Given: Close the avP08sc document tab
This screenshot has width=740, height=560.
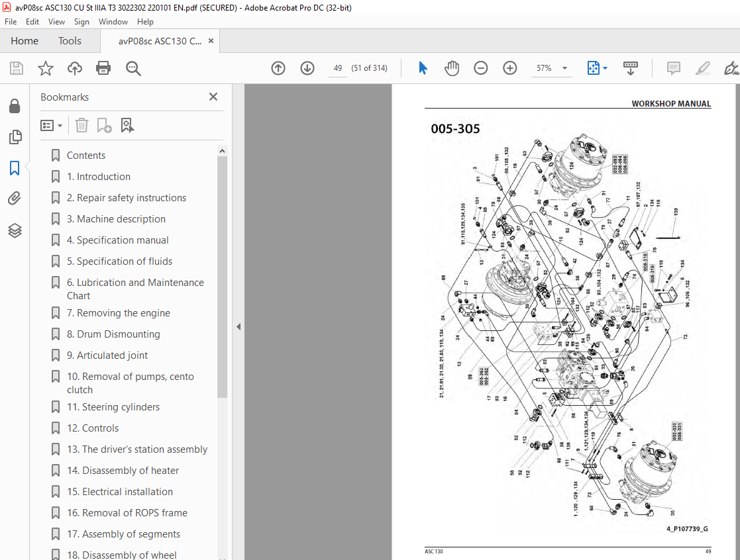Looking at the screenshot, I should (211, 41).
